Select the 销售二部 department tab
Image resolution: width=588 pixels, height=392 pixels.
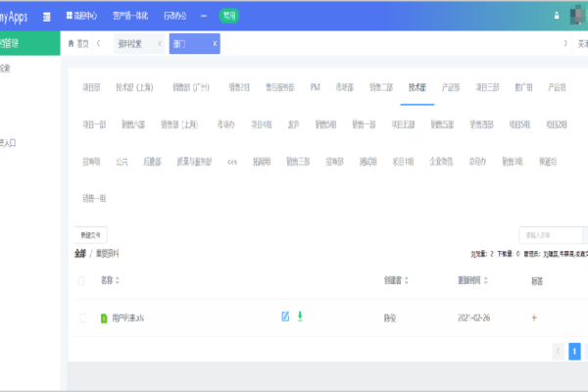tap(381, 87)
